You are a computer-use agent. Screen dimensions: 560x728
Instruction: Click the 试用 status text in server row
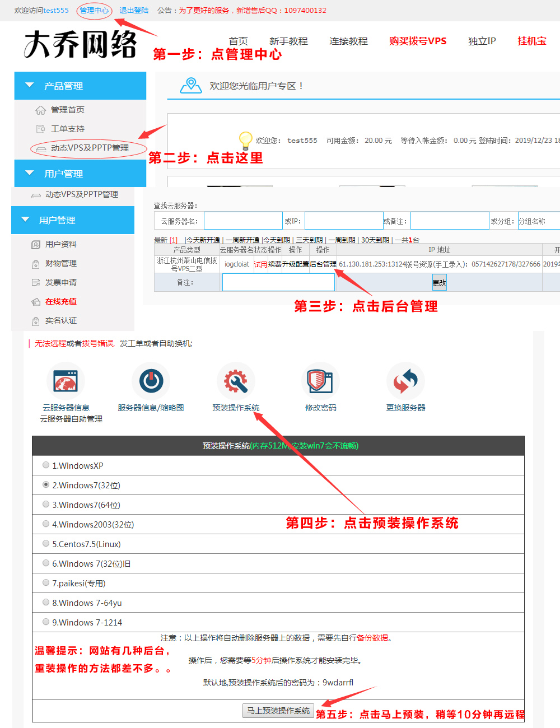tap(260, 264)
